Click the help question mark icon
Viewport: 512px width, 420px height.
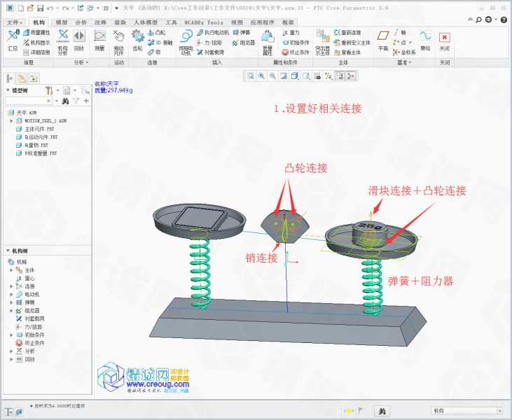504,20
